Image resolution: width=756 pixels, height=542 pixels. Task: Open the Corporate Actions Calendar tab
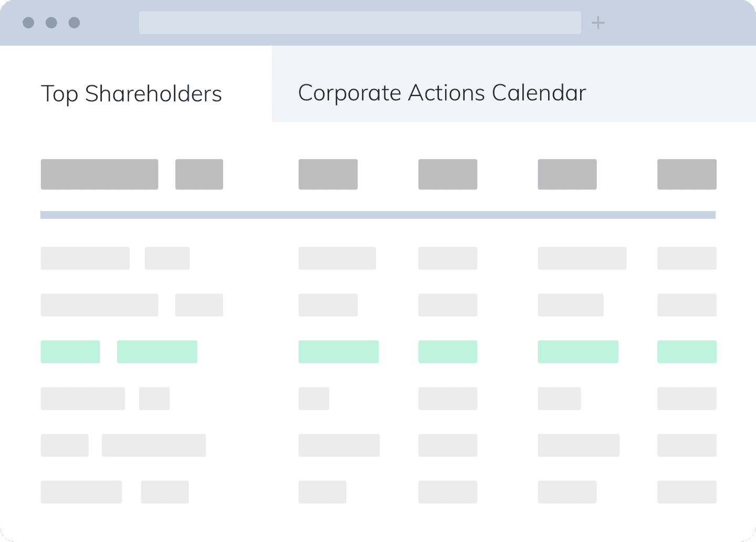tap(442, 93)
